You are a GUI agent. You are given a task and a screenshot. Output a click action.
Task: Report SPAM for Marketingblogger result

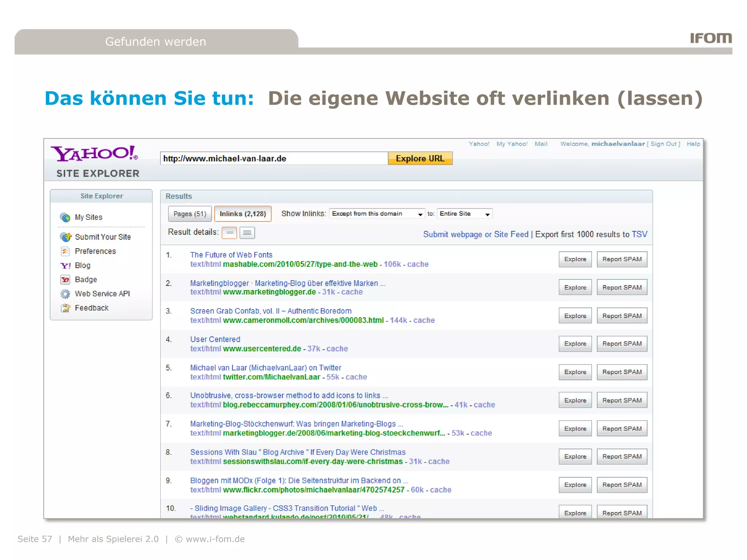point(622,287)
